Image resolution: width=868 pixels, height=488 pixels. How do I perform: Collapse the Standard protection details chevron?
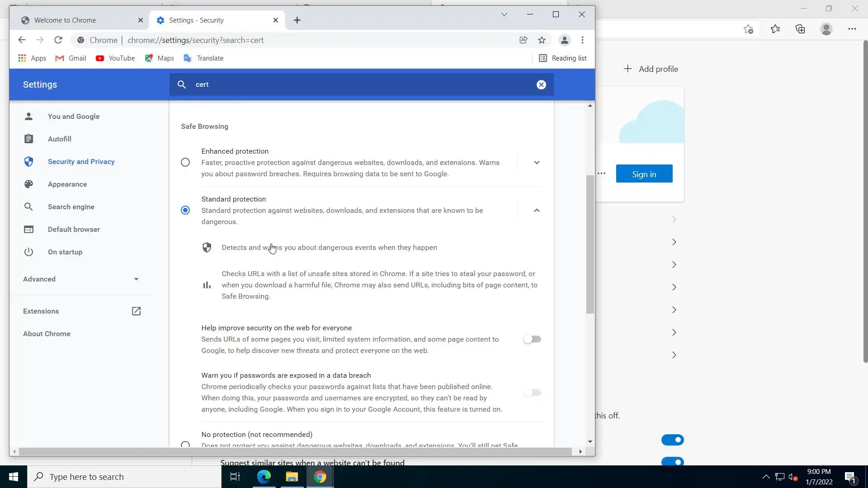[x=537, y=210]
